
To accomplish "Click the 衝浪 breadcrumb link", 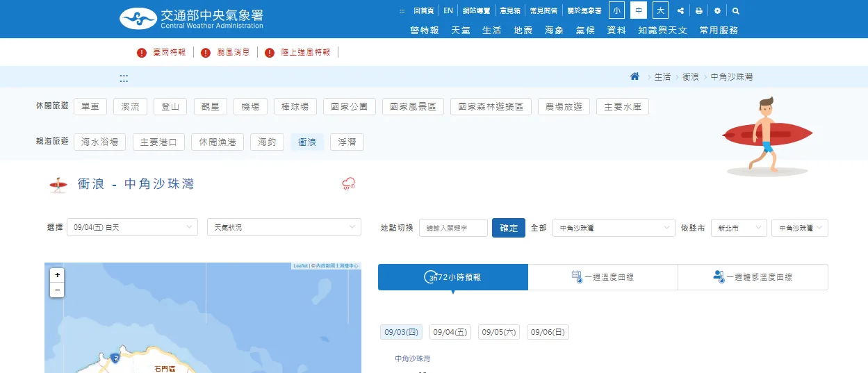I will click(691, 77).
